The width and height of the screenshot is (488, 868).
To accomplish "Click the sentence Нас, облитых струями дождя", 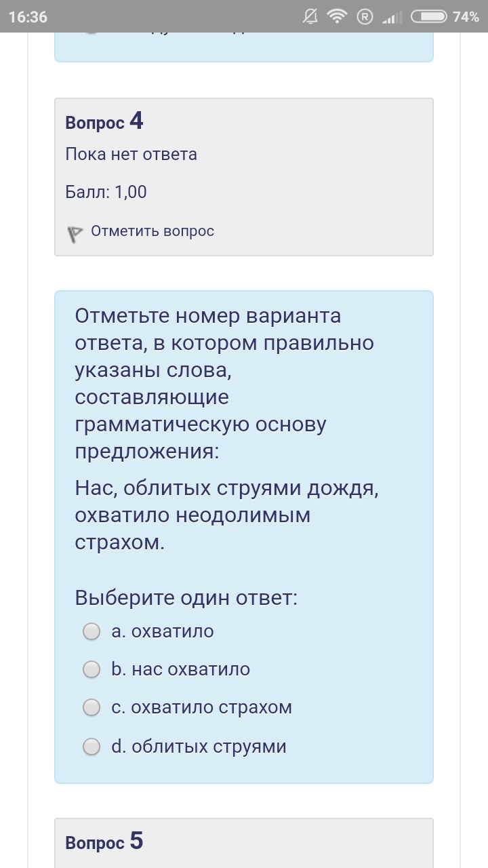I will point(226,489).
